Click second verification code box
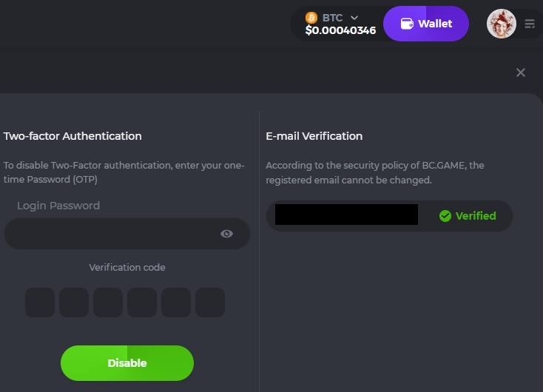The image size is (543, 392). [74, 303]
